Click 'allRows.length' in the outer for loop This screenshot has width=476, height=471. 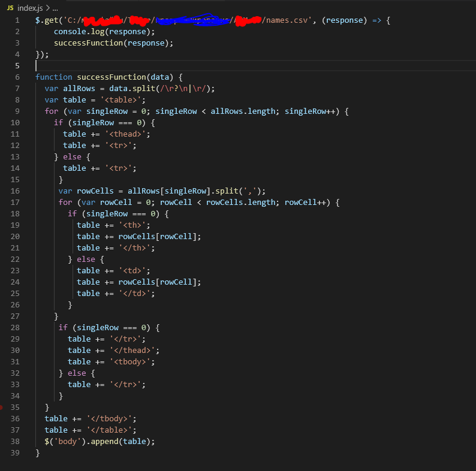click(x=243, y=111)
